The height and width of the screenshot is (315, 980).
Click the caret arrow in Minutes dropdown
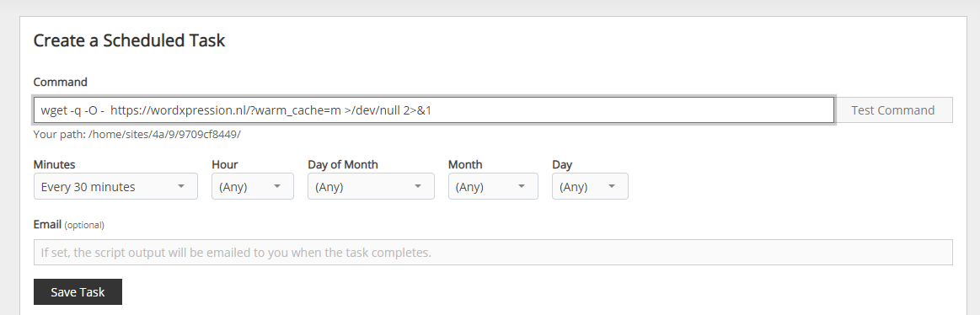(x=180, y=186)
